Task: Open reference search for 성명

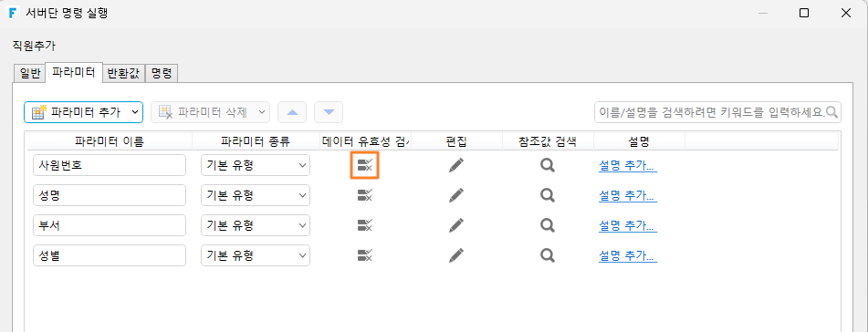Action: coord(548,195)
